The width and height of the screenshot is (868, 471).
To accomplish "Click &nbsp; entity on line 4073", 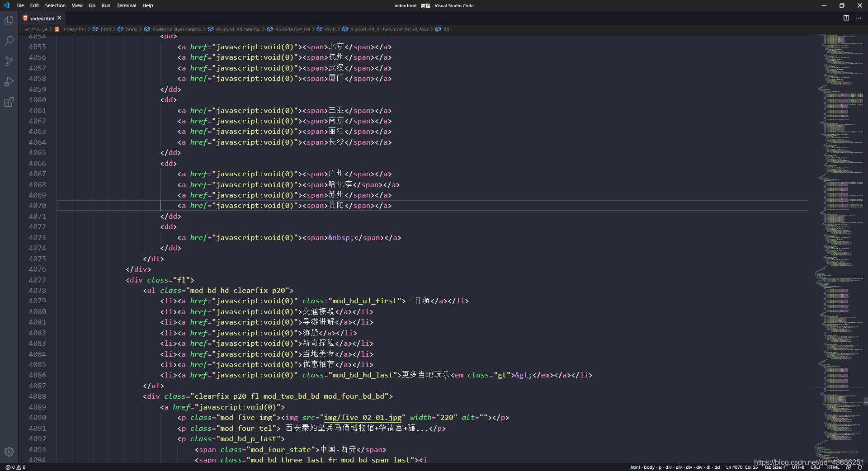I will pyautogui.click(x=341, y=238).
